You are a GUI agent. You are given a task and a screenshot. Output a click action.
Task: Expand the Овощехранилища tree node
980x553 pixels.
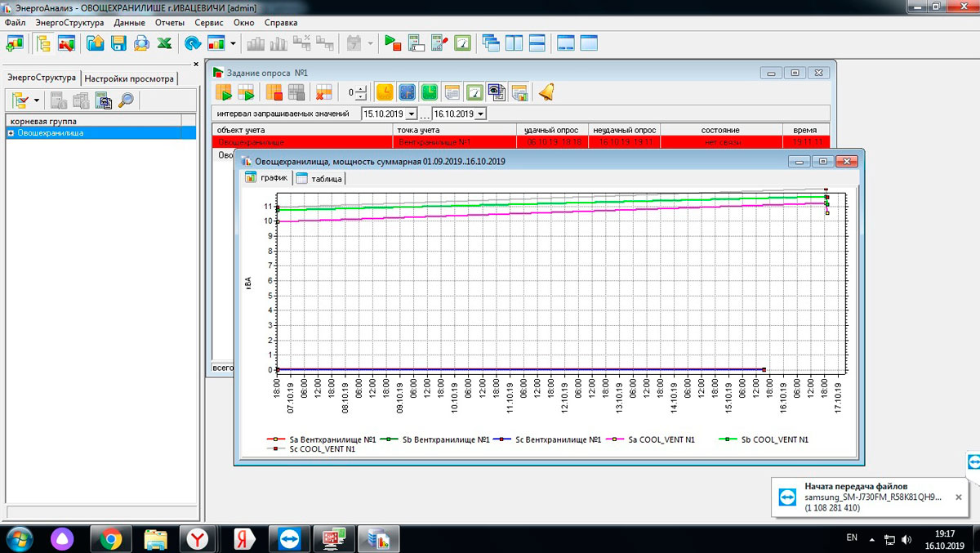coord(11,133)
